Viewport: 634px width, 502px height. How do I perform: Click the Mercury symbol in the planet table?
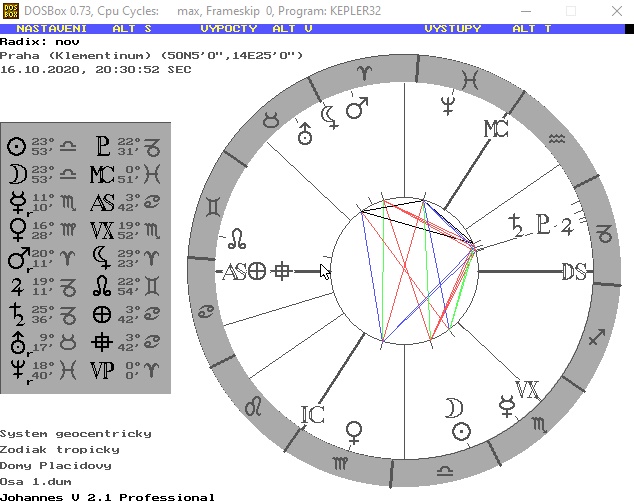(18, 202)
